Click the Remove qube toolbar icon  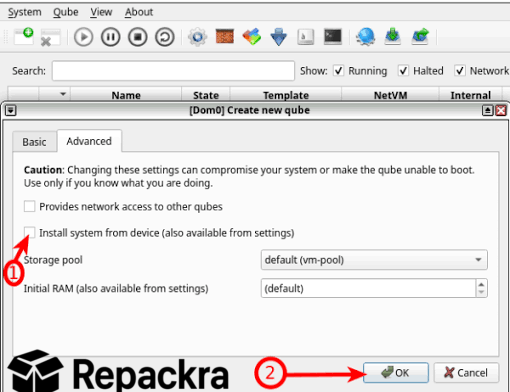pos(50,37)
